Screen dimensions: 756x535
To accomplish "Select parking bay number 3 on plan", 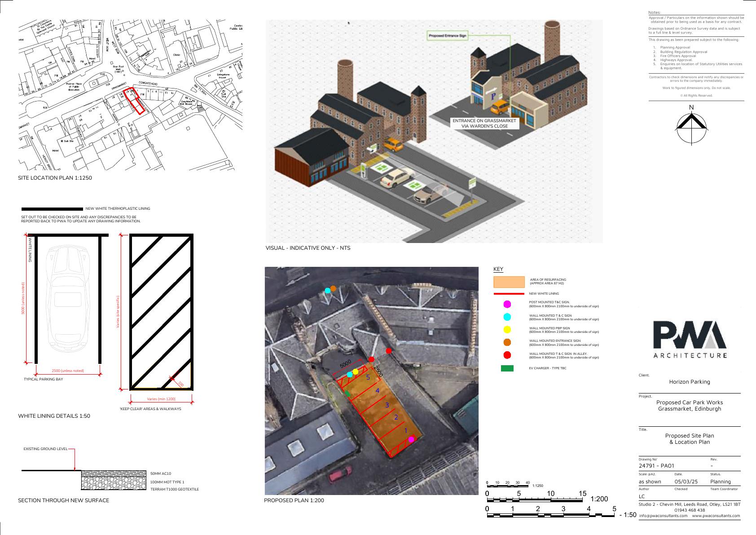I will 387,405.
